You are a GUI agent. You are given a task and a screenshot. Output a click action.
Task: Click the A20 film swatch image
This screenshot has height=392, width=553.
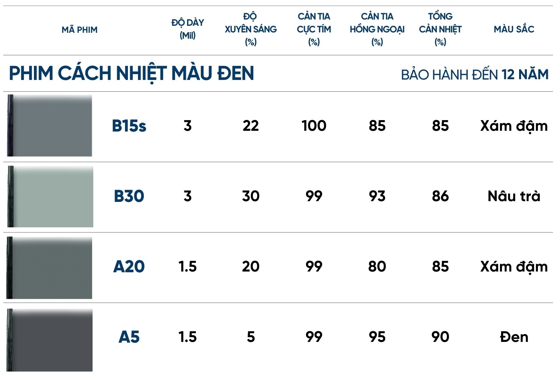(x=49, y=267)
